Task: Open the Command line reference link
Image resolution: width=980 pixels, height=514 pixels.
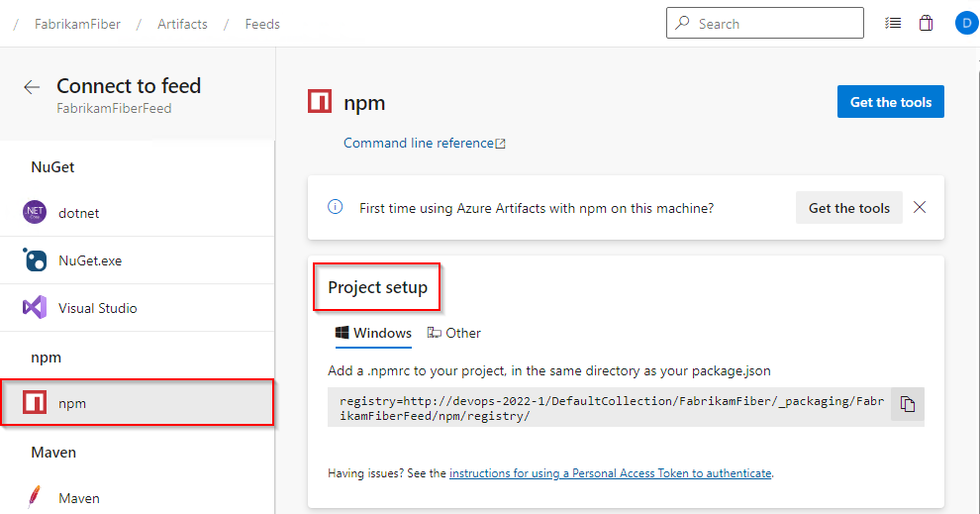Action: tap(425, 144)
